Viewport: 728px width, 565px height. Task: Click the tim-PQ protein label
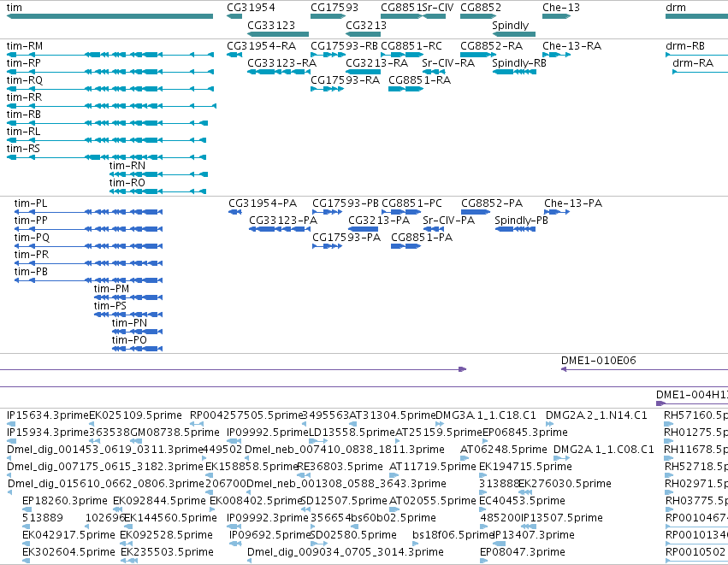point(32,238)
